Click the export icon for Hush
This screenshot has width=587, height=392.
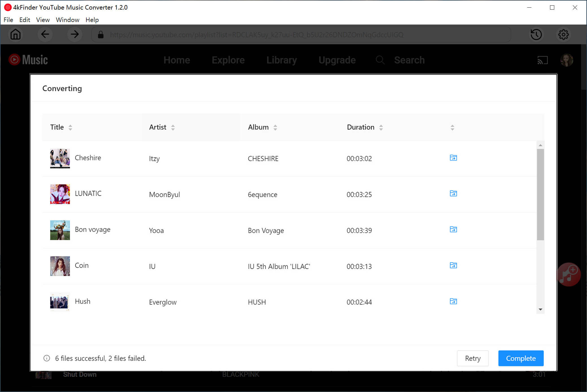(454, 301)
